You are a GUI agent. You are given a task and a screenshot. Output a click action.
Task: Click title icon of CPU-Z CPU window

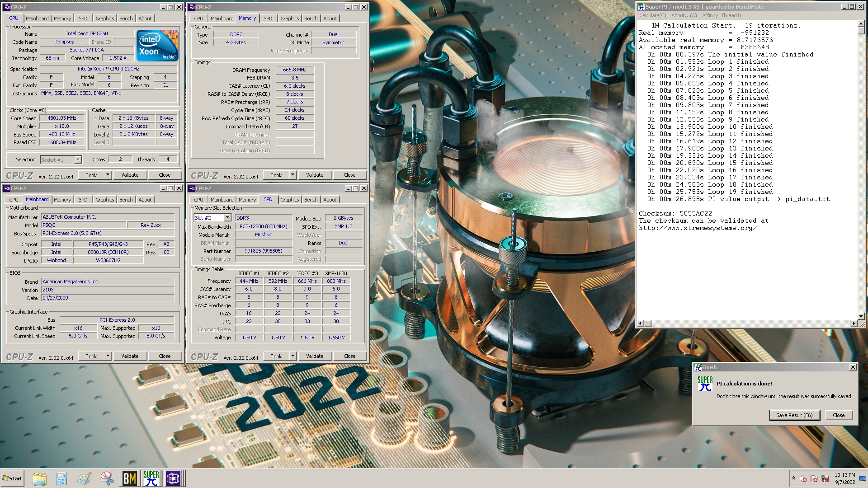pos(7,7)
